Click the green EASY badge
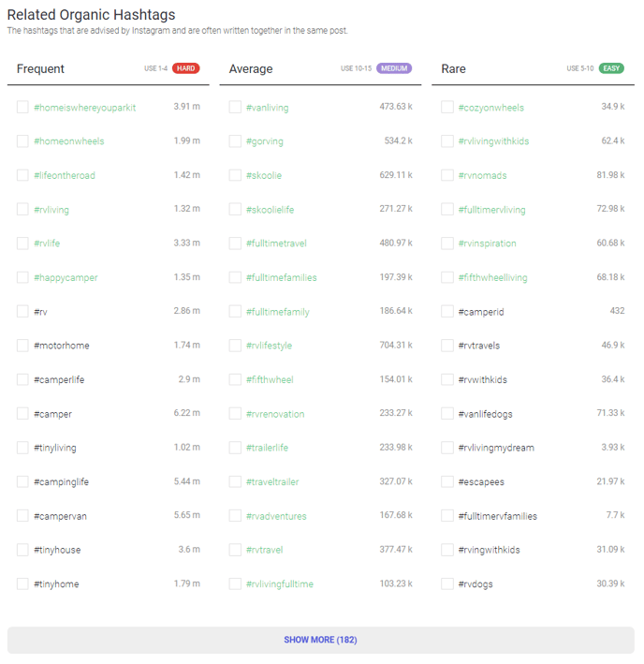 [x=611, y=68]
